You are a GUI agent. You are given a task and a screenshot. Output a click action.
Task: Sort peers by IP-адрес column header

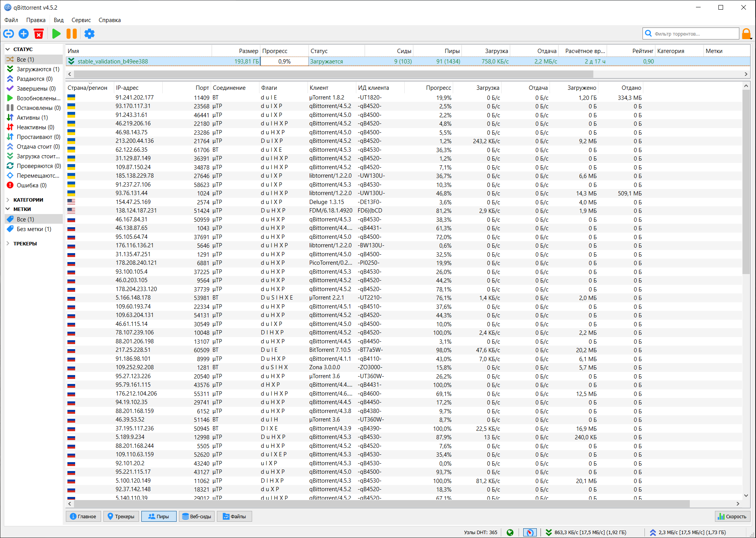pos(138,88)
